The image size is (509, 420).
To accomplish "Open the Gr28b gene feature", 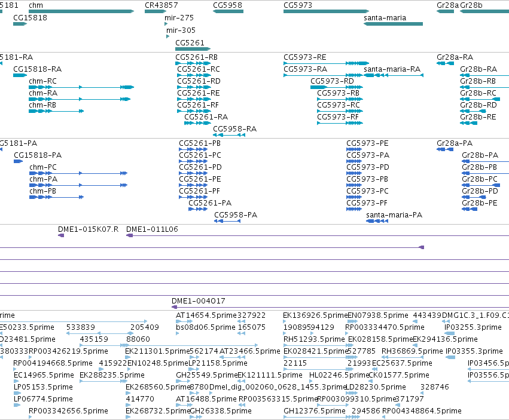I will pyautogui.click(x=484, y=11).
